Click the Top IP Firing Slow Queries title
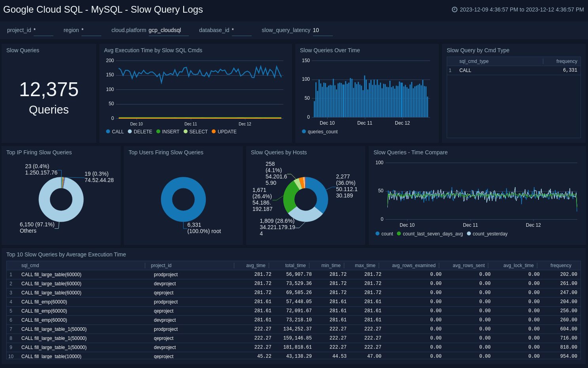Image resolution: width=588 pixels, height=368 pixels. 39,152
